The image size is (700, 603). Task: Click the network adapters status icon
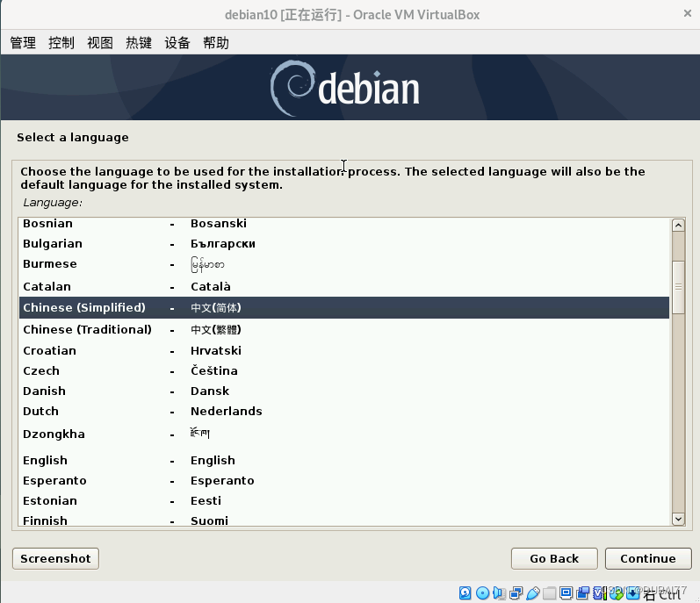pos(516,592)
